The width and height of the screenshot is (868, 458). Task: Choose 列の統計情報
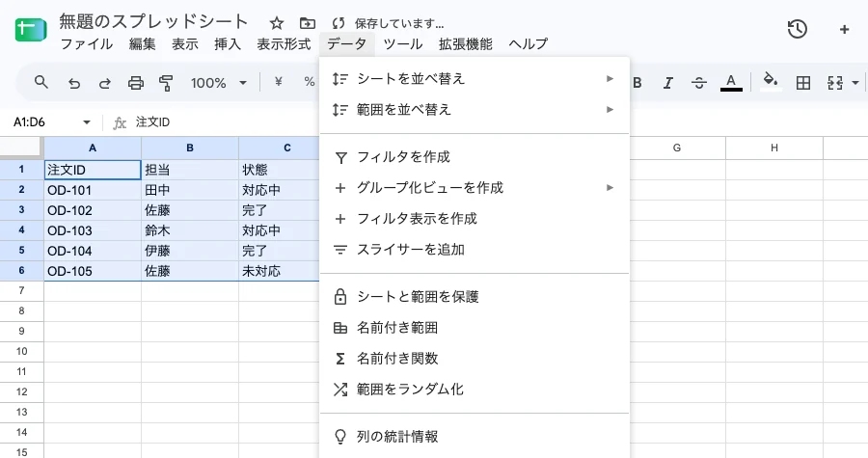point(475,437)
